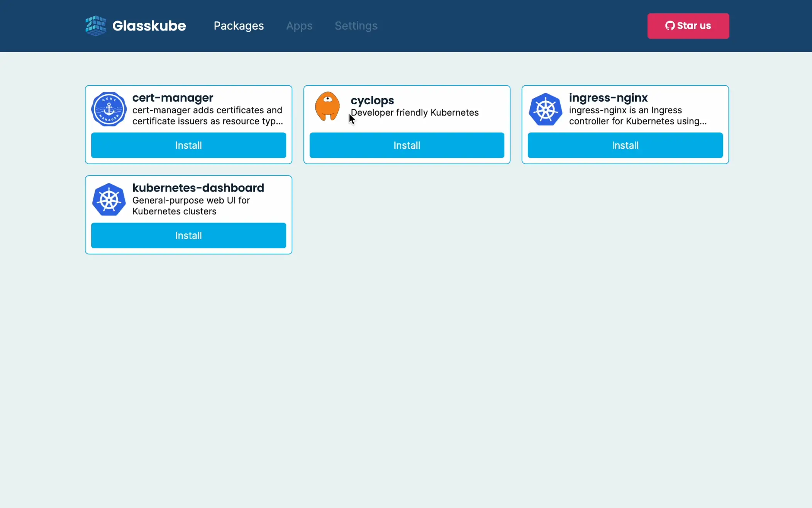812x508 pixels.
Task: Click the cert-manager description text
Action: click(x=208, y=116)
